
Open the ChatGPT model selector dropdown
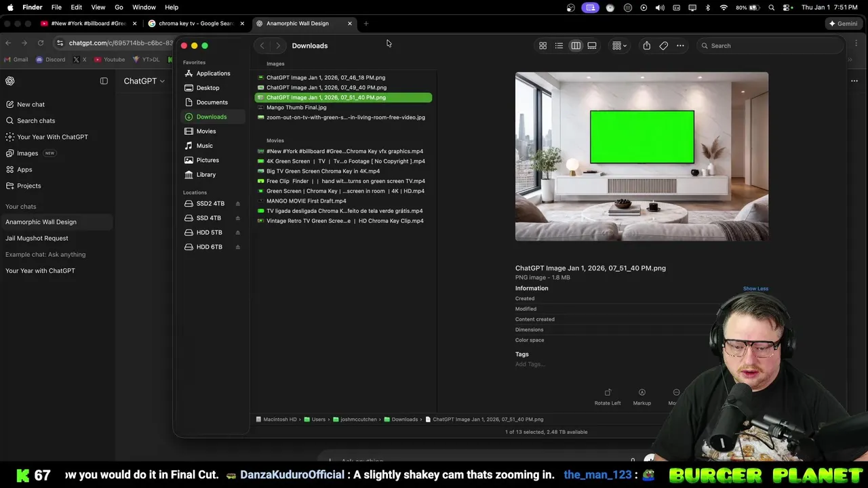[x=144, y=81]
